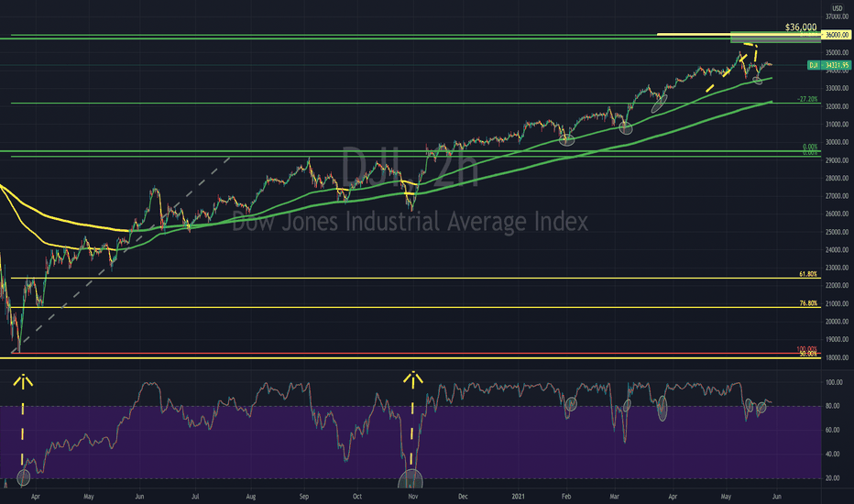This screenshot has height=504, width=854.
Task: Click the RSI 100.00 scale label
Action: pyautogui.click(x=833, y=382)
